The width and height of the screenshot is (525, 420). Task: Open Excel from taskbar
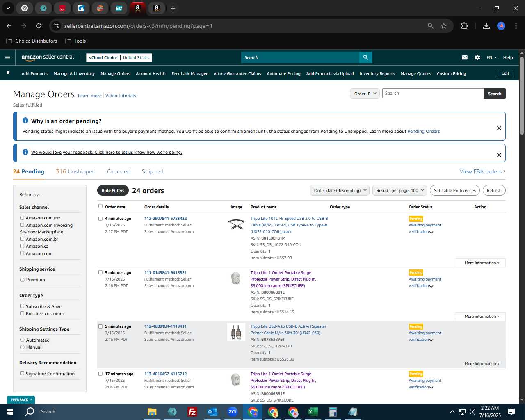click(x=313, y=411)
